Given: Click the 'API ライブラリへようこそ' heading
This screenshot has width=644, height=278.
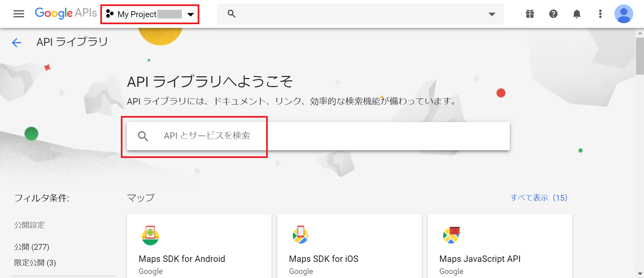Looking at the screenshot, I should tap(210, 82).
